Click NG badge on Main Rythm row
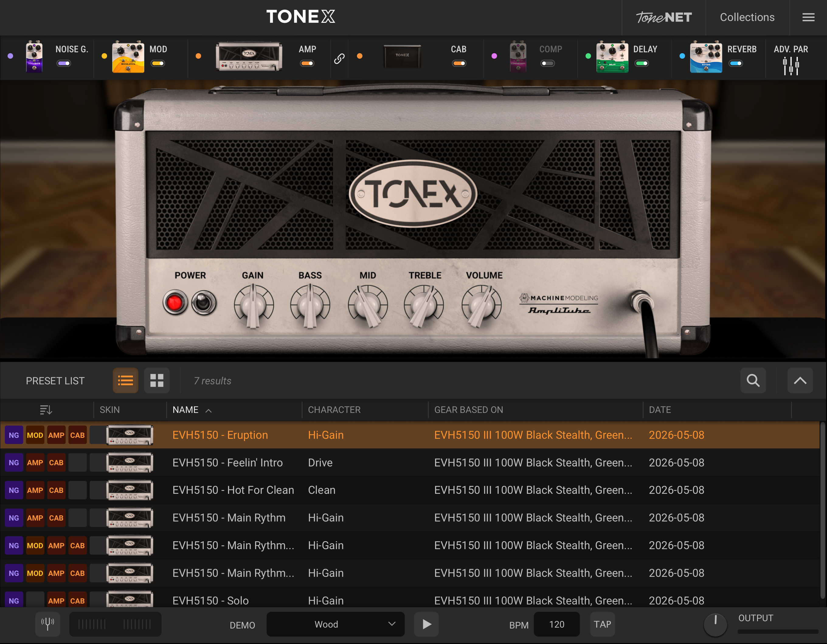 [x=14, y=518]
